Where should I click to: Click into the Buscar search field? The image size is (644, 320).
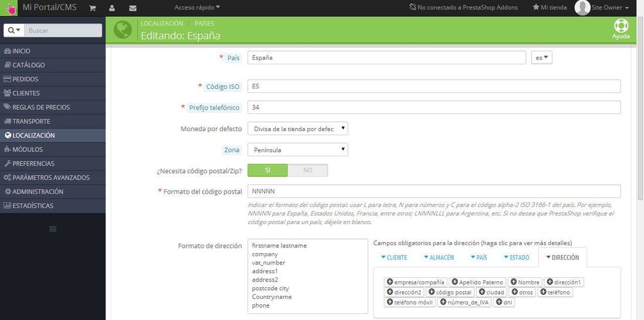coord(63,30)
